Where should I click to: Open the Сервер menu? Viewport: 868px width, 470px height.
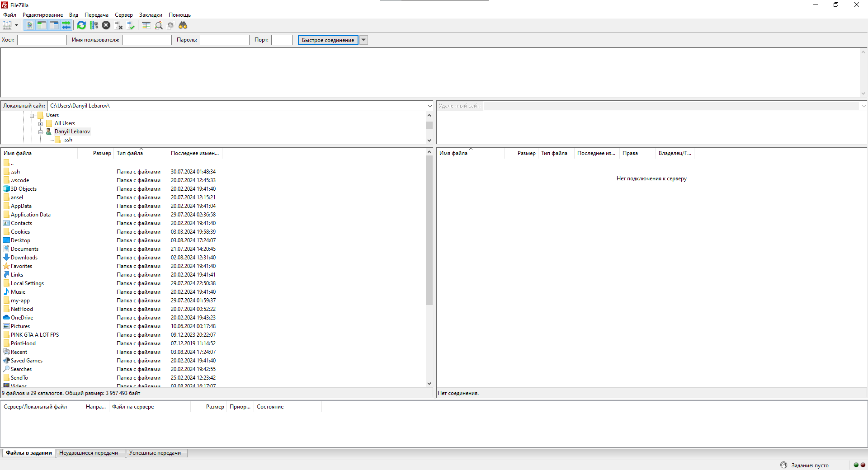[x=123, y=15]
